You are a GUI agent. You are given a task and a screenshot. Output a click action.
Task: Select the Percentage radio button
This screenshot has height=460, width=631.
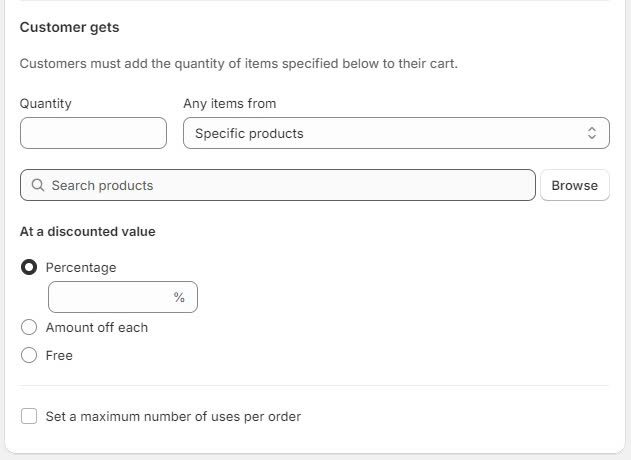click(x=29, y=267)
